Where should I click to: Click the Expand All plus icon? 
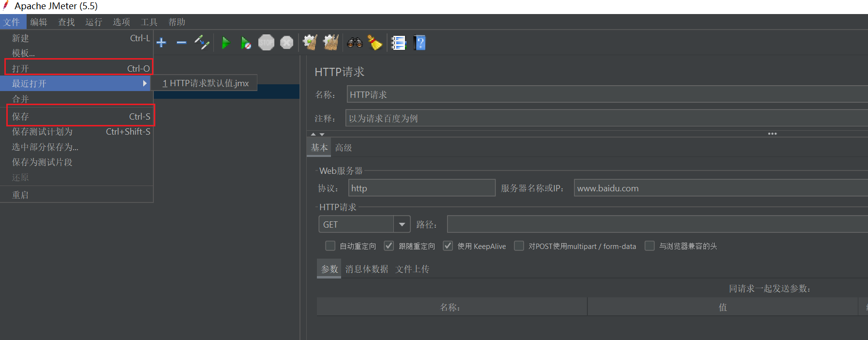162,43
